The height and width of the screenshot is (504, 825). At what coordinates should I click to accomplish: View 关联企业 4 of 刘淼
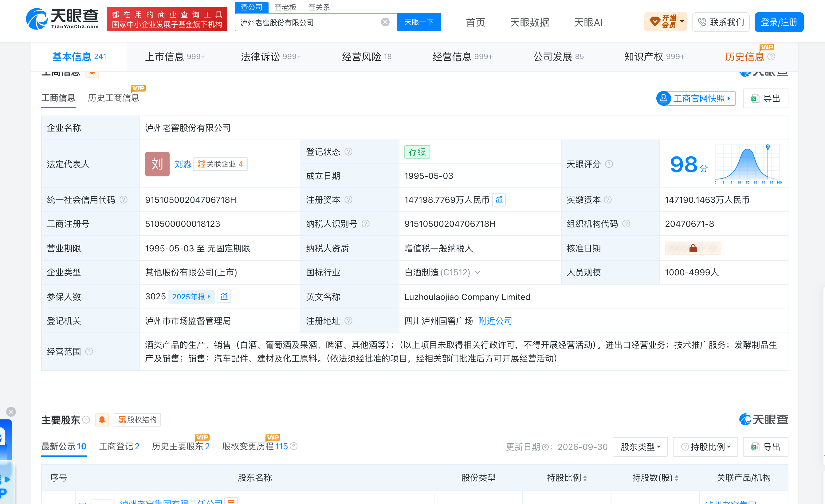point(220,164)
